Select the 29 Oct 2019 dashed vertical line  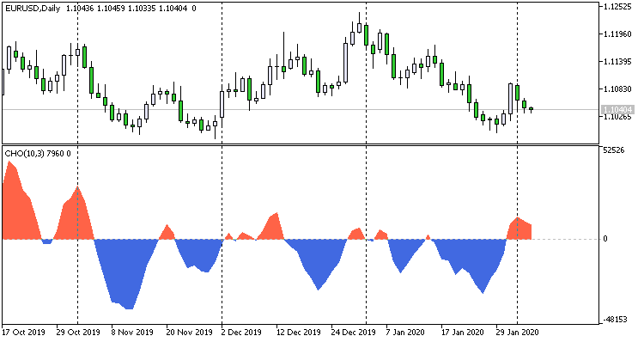tap(77, 164)
